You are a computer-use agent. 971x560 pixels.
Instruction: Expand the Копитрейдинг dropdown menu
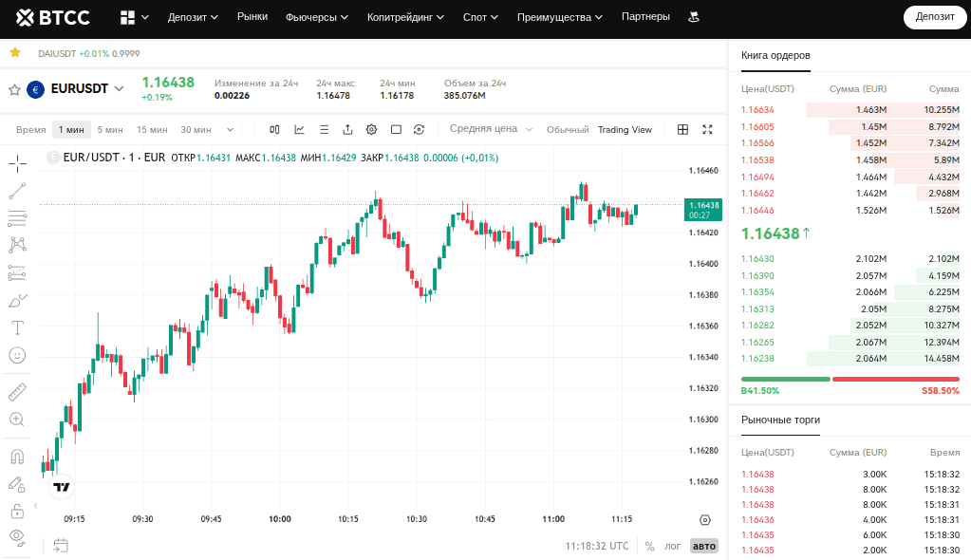click(405, 17)
